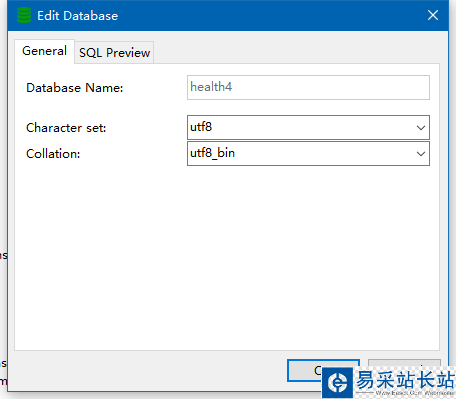Expand the Collation dropdown arrow
Viewport: 456px width, 399px height.
tap(421, 154)
